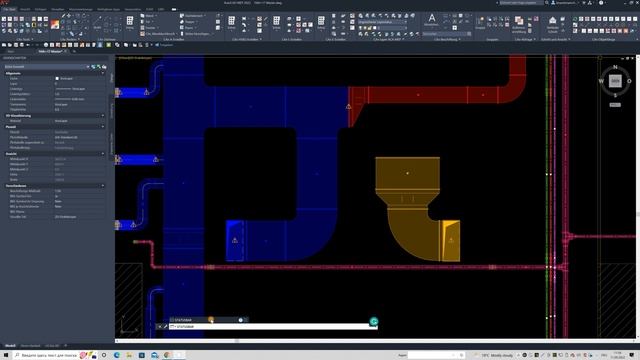Click the Open file icon in quick access toolbar
The height and width of the screenshot is (360, 640).
pyautogui.click(x=9, y=45)
